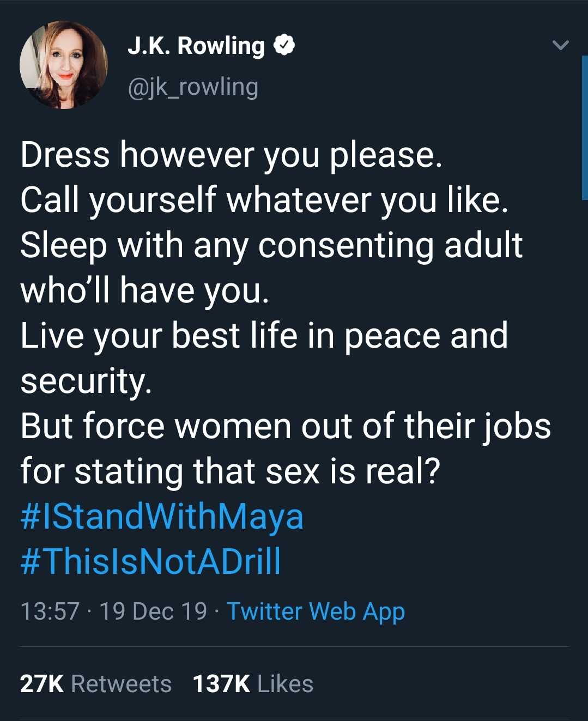588x721 pixels.
Task: Click the text 'Sleep with any consenting adult'
Action: pos(271,245)
